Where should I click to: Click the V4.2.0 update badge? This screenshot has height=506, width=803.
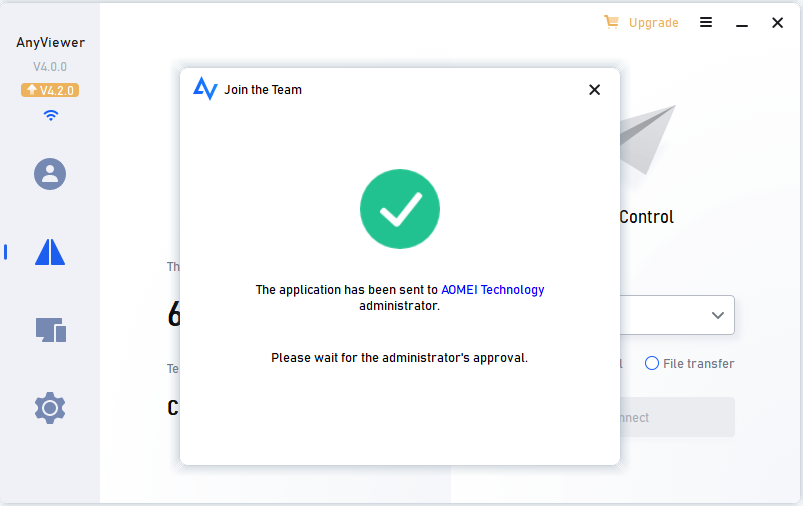point(50,90)
